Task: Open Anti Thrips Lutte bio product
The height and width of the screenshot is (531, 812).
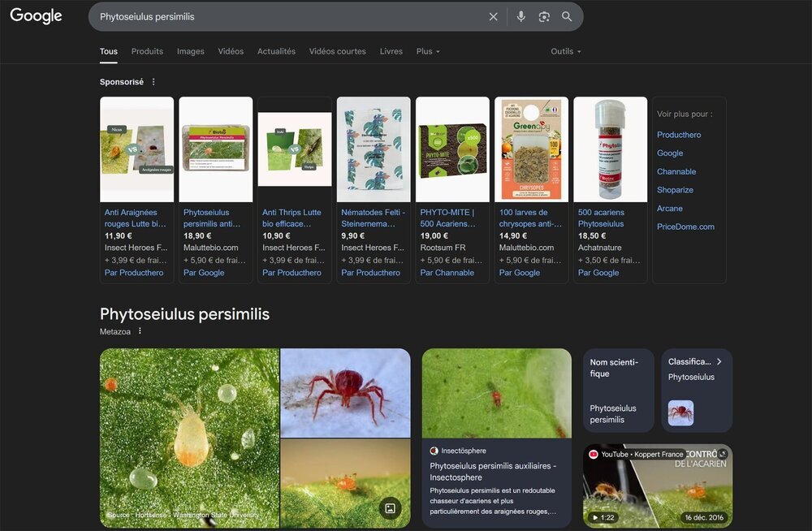Action: click(292, 218)
